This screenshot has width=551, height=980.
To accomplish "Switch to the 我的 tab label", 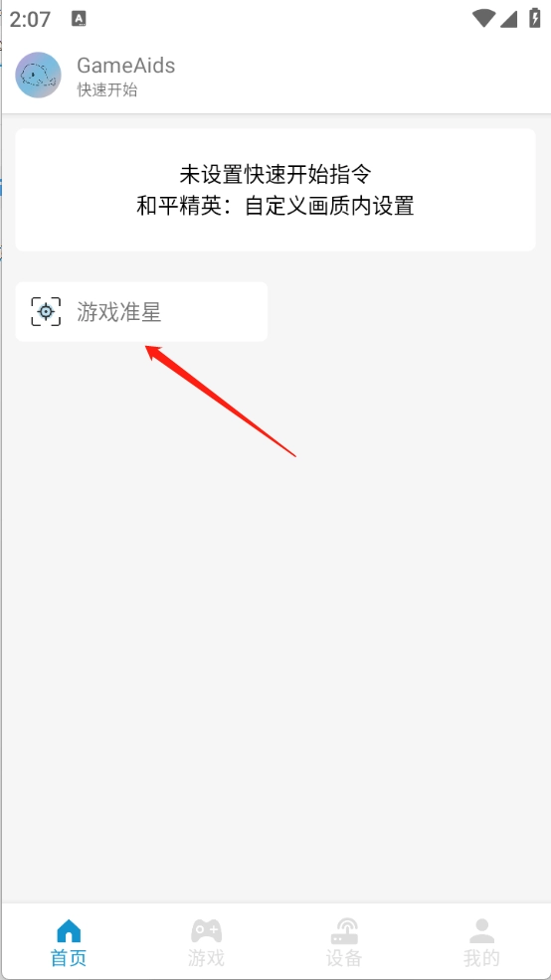I will coord(481,957).
